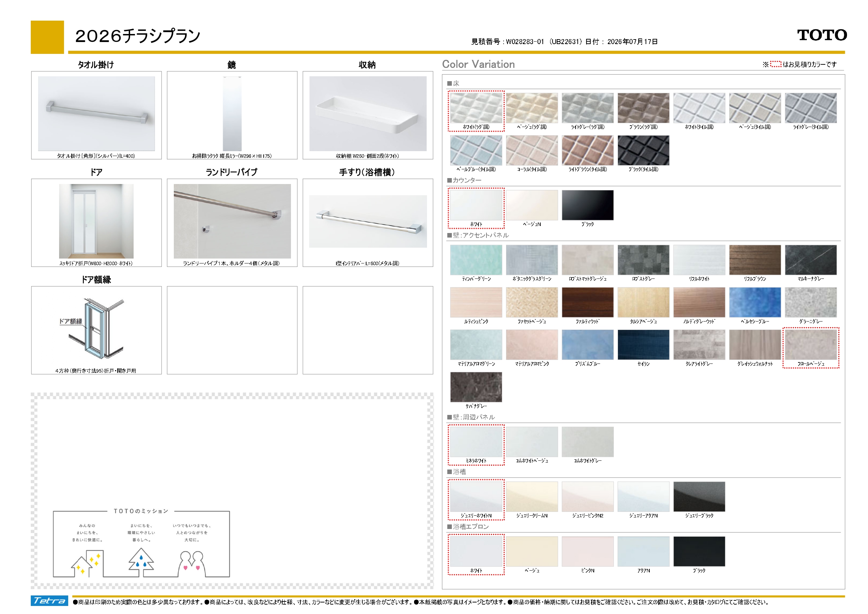Pick the セイラン accent panel swatch

[643, 345]
